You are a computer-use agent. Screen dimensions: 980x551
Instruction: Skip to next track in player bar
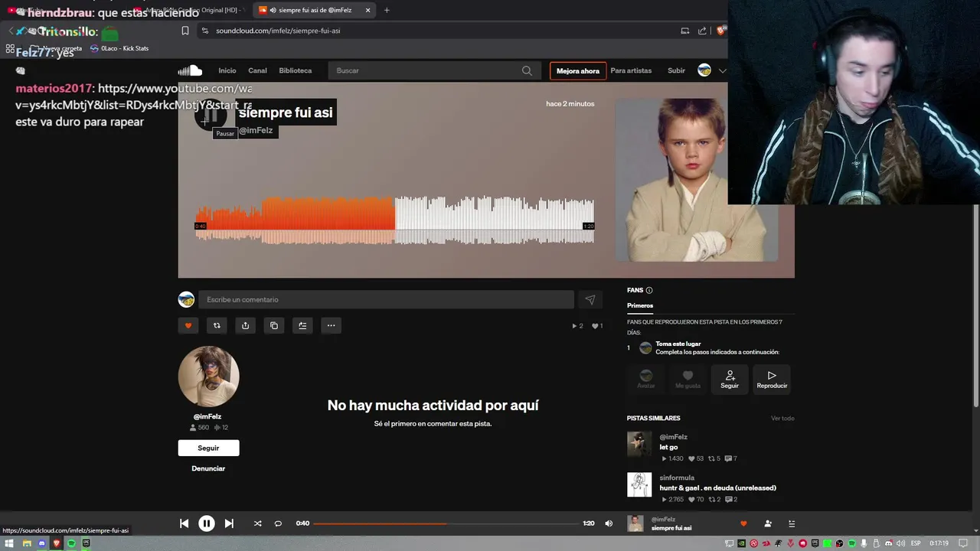click(229, 523)
